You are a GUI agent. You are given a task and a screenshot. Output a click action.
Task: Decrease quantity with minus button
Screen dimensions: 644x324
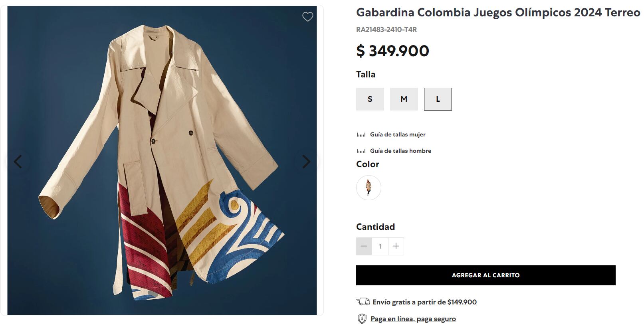pyautogui.click(x=364, y=246)
